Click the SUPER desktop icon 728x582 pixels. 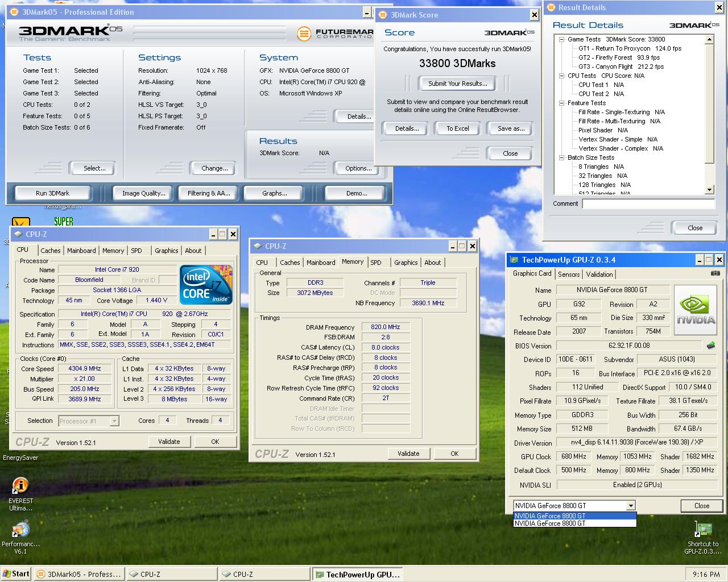point(63,221)
